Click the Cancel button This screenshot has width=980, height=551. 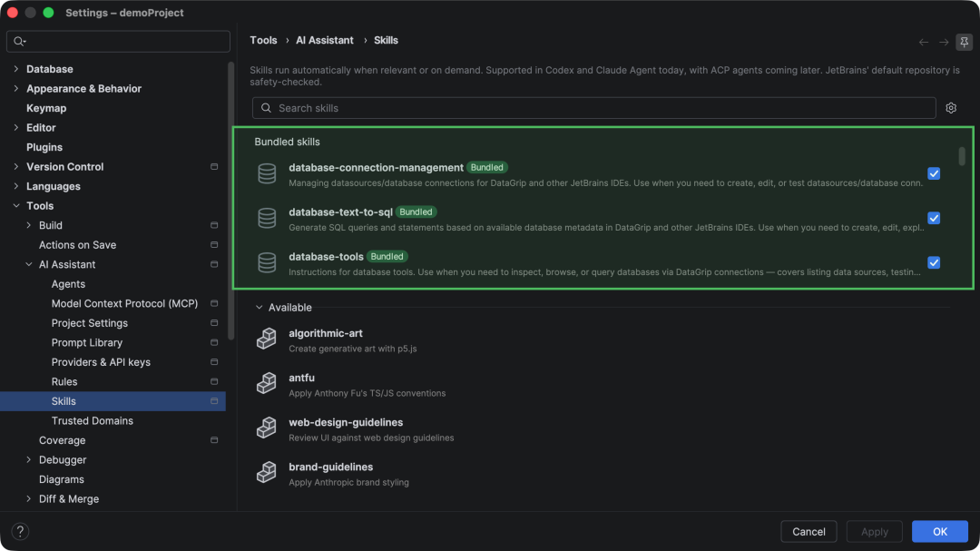click(808, 532)
